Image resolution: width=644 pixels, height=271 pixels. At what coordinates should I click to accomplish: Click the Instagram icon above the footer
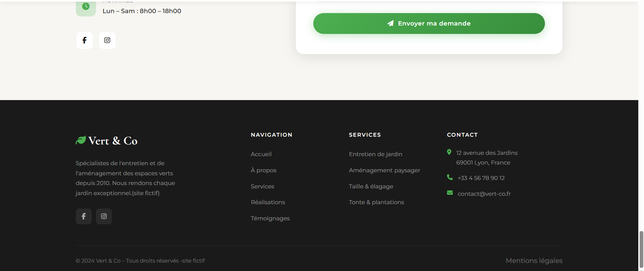pos(107,40)
